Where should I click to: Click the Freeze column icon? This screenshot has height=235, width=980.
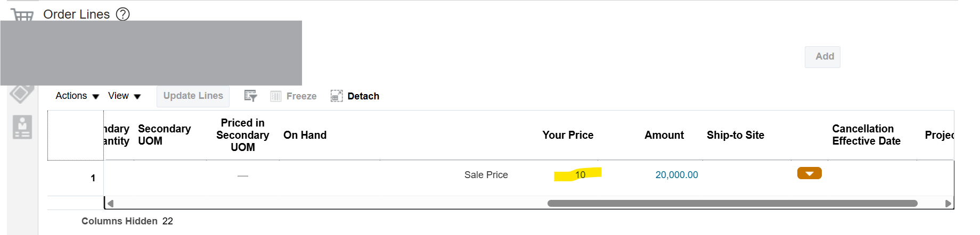pyautogui.click(x=275, y=96)
